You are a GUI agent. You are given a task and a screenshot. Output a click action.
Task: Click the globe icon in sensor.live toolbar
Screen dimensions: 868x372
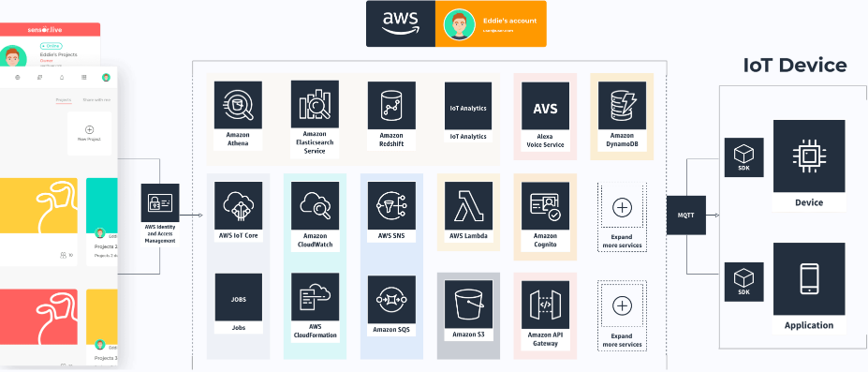click(17, 78)
